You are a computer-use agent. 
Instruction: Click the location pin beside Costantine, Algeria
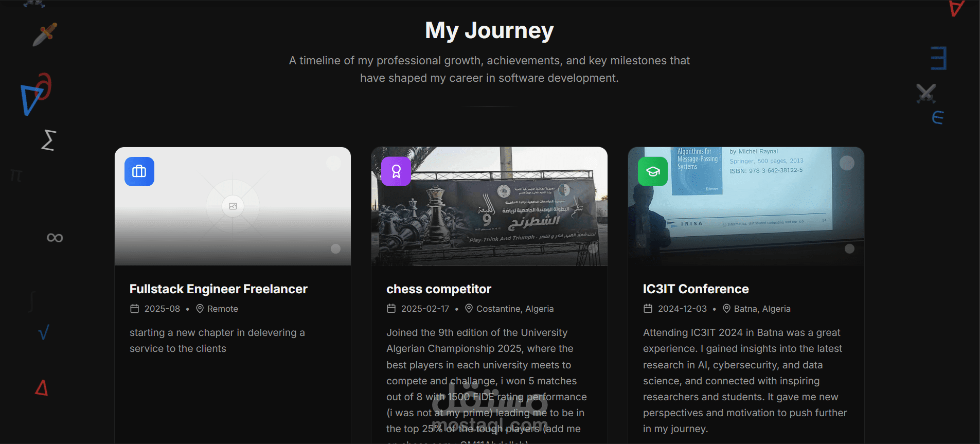(x=469, y=309)
